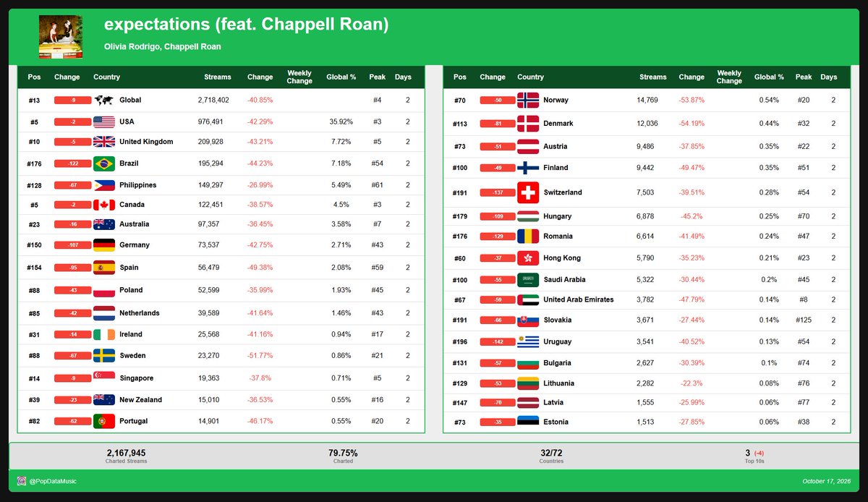
Task: Click the Australia flag icon
Action: 104,224
